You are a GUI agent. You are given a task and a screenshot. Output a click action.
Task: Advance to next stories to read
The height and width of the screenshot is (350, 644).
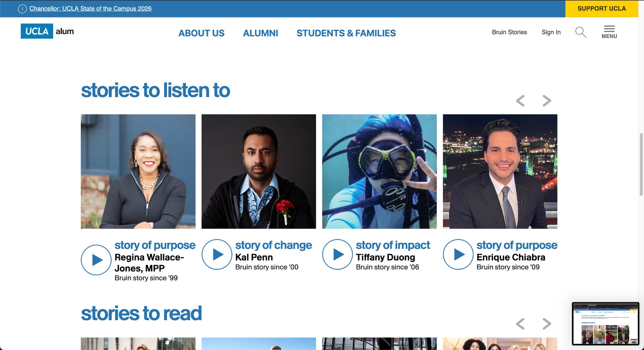point(547,323)
